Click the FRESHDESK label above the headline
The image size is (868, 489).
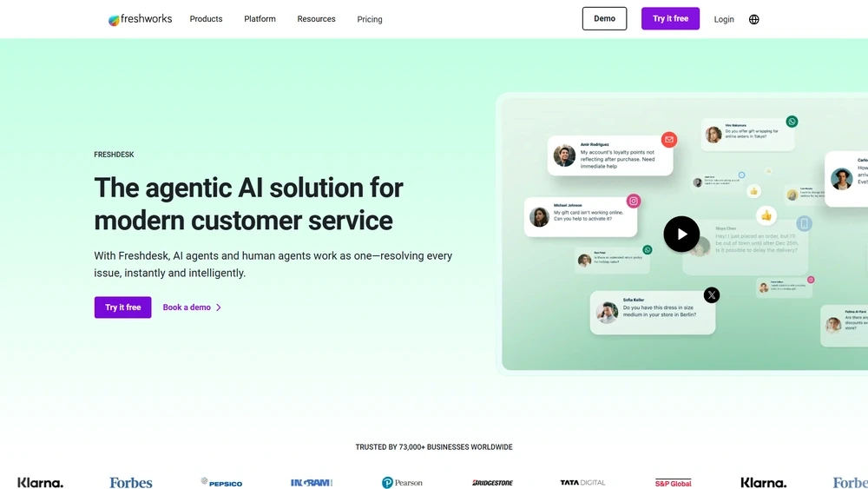click(114, 155)
